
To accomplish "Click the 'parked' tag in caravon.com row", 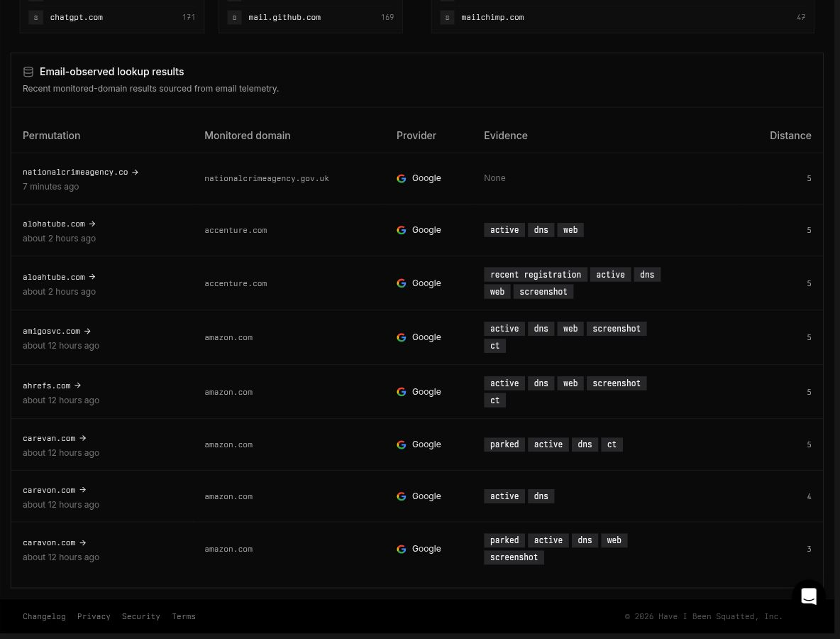I will coord(504,540).
